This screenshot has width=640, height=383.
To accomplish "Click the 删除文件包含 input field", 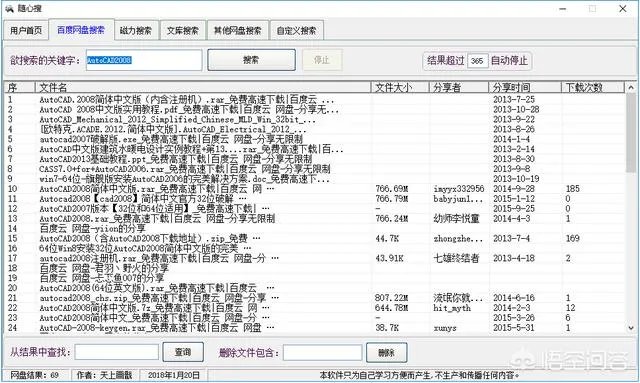I will [x=322, y=352].
